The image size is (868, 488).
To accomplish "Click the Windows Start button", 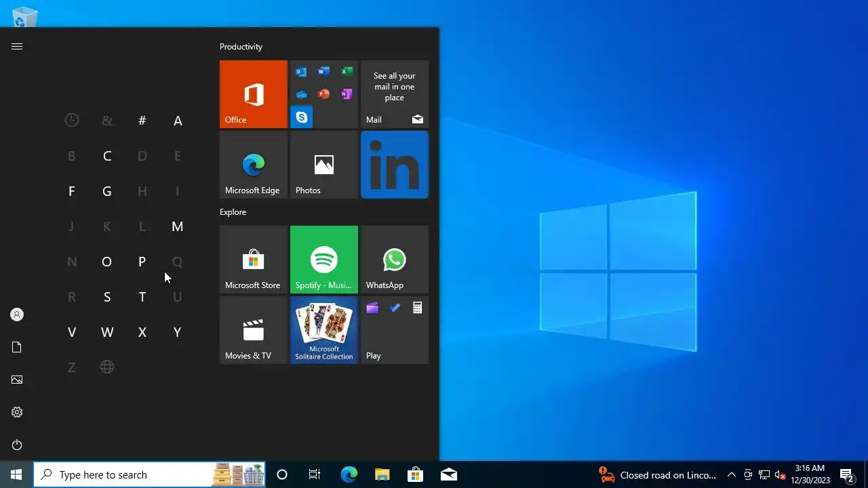I will coord(16,474).
